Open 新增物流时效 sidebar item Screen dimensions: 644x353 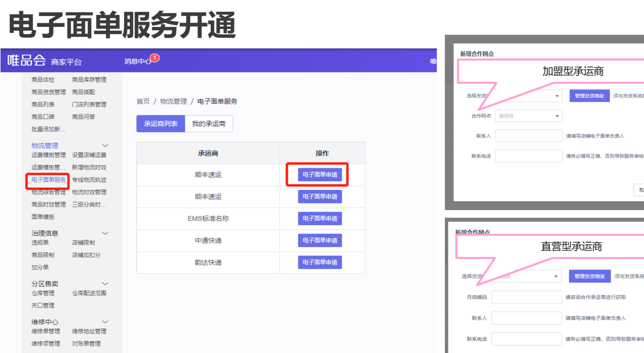click(89, 167)
